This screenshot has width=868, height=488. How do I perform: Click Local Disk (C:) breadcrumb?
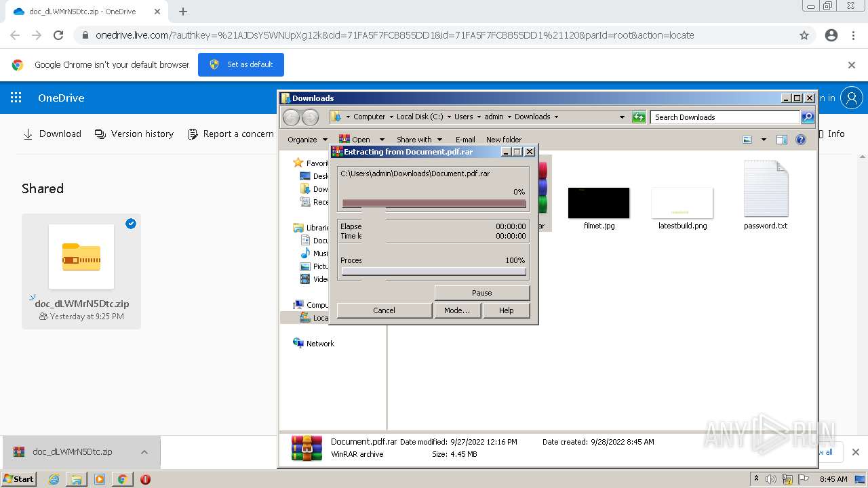click(420, 117)
